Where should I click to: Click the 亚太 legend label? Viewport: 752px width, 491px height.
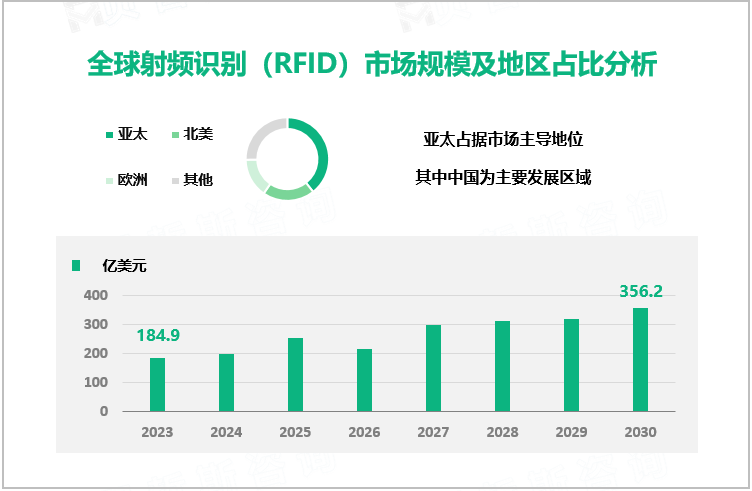point(132,134)
